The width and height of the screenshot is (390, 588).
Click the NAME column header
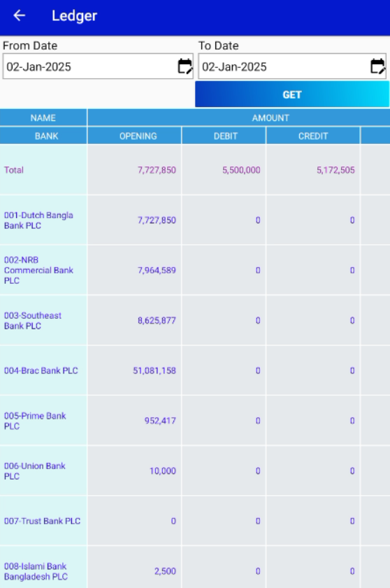coord(43,117)
